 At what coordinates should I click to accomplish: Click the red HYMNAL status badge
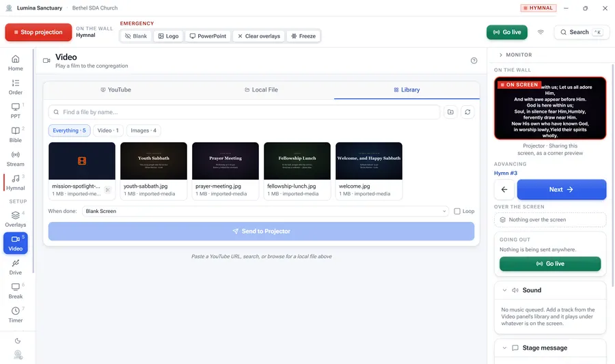[538, 8]
